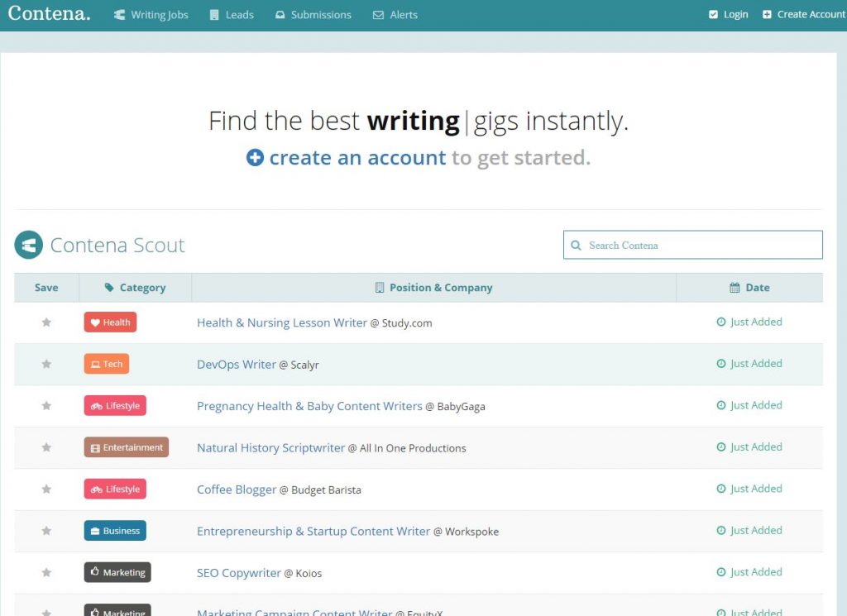Click the Login link
The image size is (847, 616).
coord(729,15)
